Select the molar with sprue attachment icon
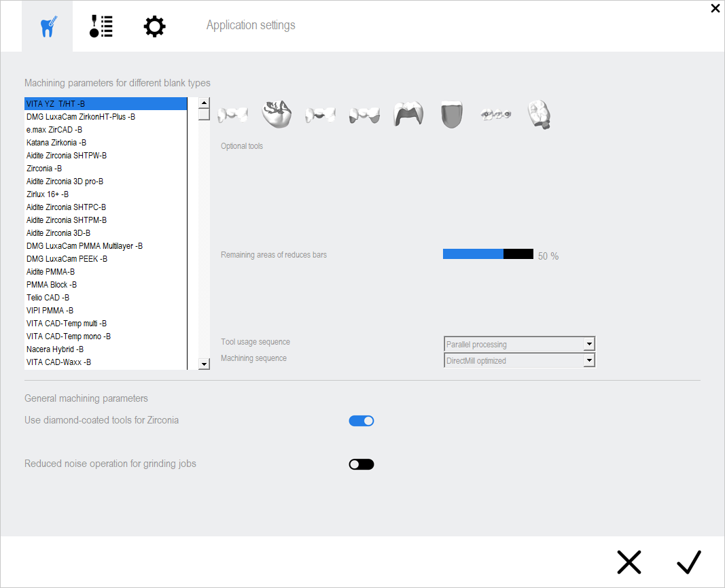The image size is (725, 588). [x=539, y=114]
